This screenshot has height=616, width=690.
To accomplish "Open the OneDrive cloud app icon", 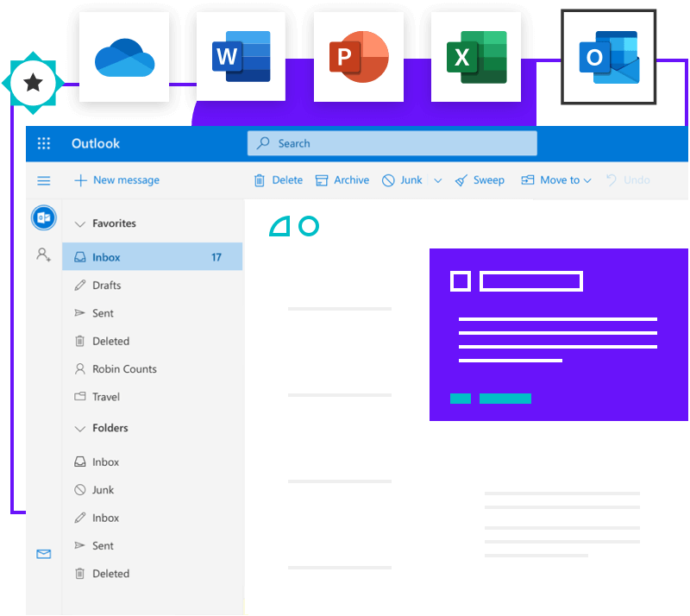I will 124,58.
